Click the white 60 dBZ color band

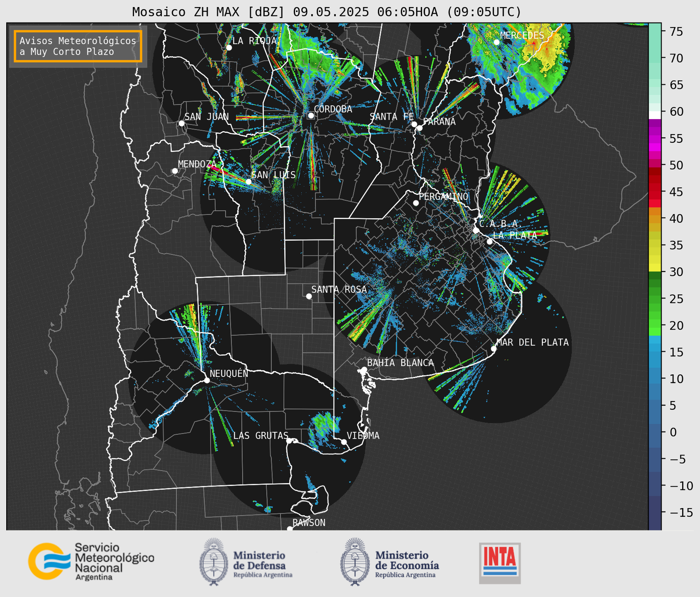tap(655, 115)
